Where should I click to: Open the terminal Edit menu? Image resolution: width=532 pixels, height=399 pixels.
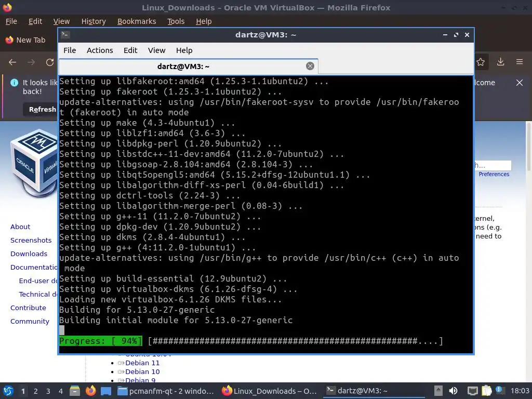(x=130, y=50)
